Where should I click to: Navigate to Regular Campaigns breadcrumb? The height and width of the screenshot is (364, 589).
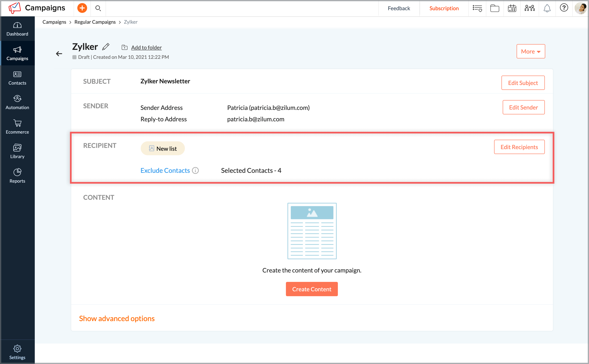(x=95, y=22)
